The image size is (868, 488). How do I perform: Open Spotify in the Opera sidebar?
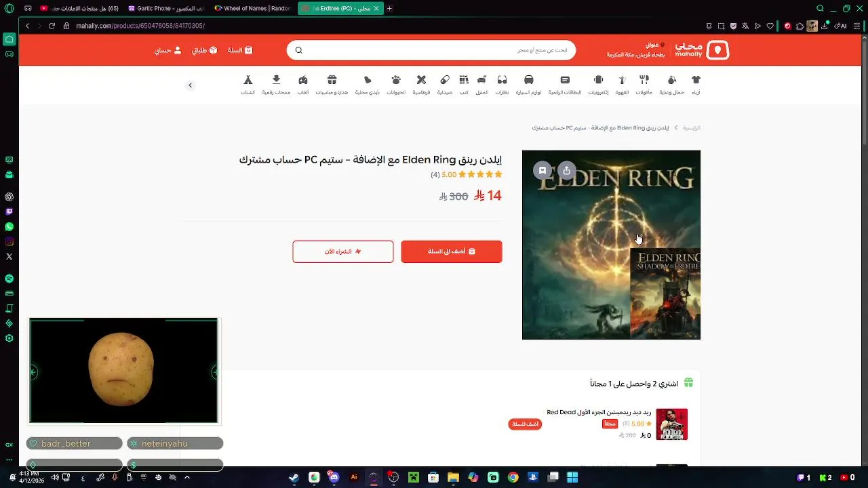(x=9, y=279)
